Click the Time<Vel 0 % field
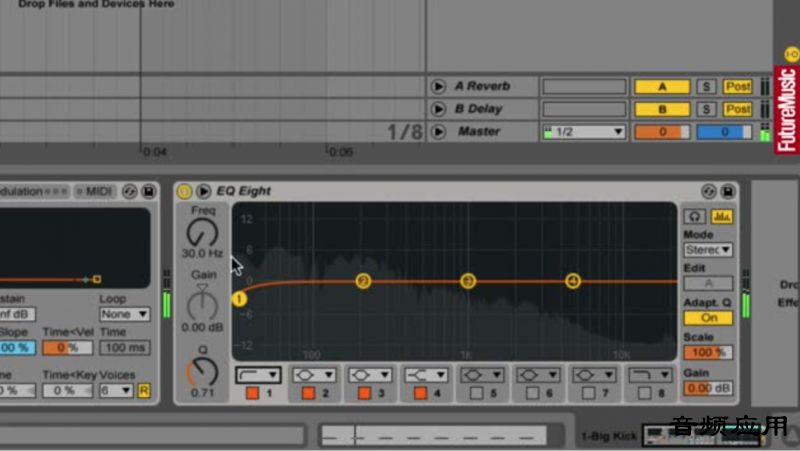 [x=68, y=348]
